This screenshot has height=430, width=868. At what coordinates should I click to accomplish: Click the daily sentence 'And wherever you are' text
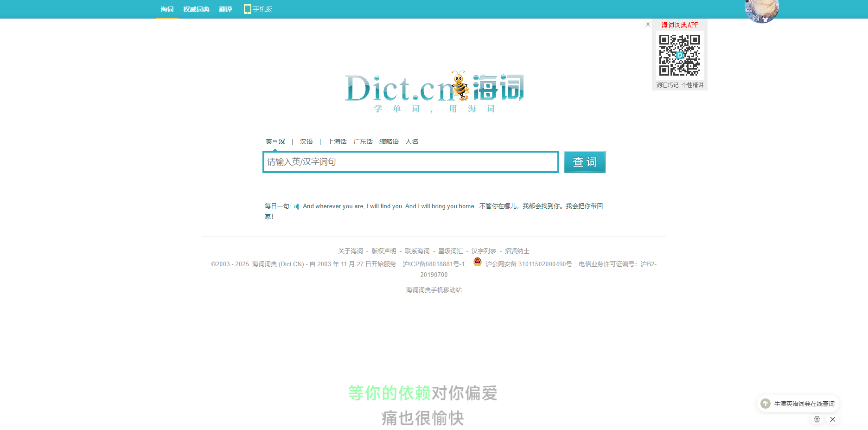click(x=389, y=206)
